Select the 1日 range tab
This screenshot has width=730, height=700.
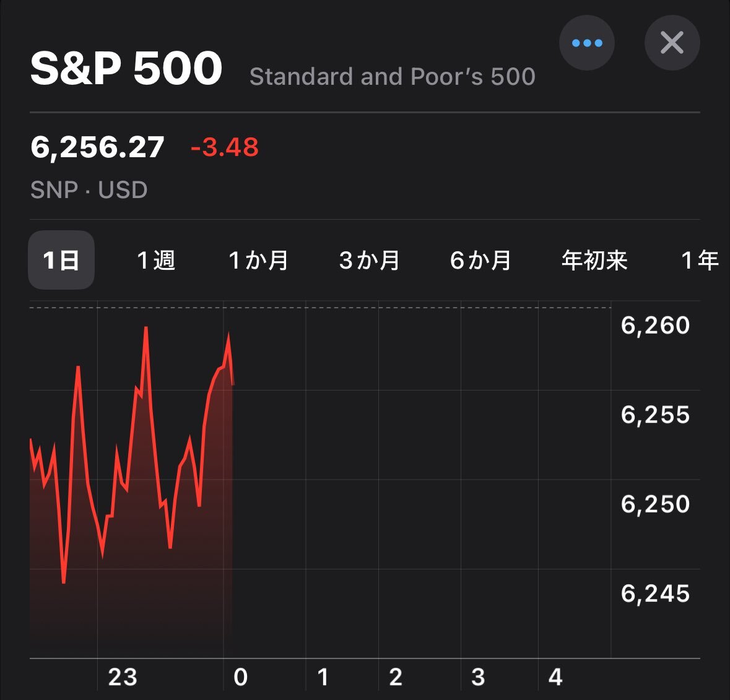point(61,260)
